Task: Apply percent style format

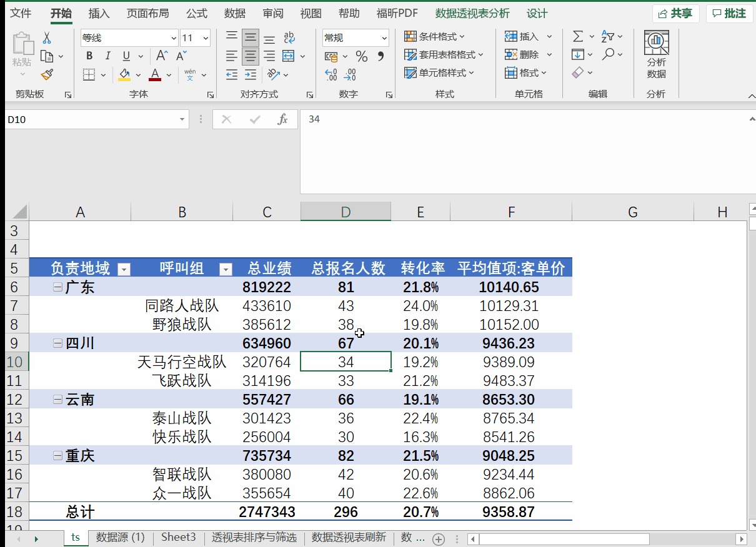Action: point(362,57)
